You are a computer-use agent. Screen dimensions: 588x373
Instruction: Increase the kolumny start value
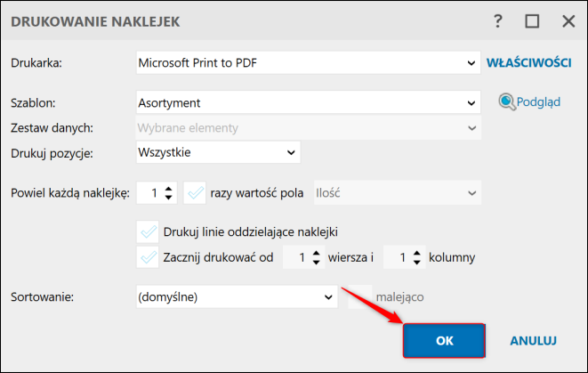point(417,254)
